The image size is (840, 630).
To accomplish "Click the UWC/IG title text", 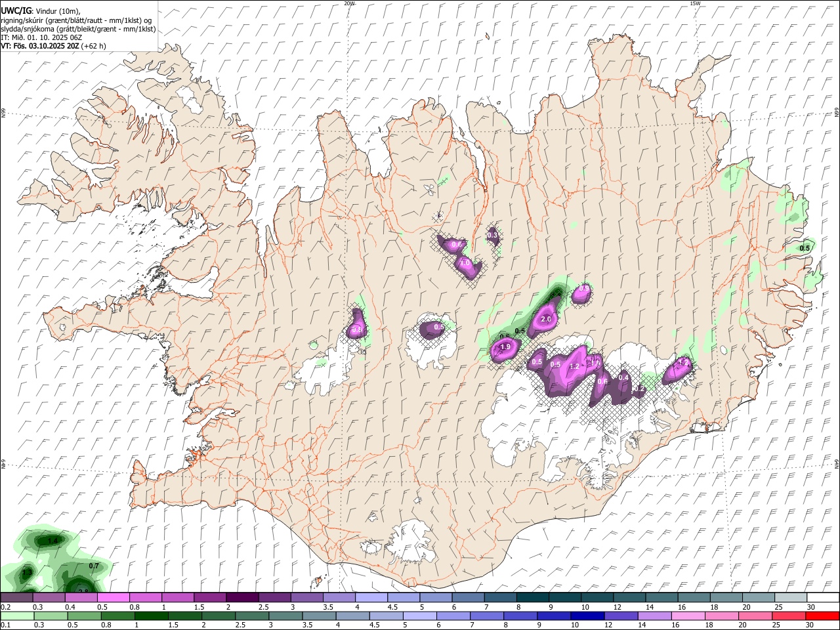I will (16, 10).
